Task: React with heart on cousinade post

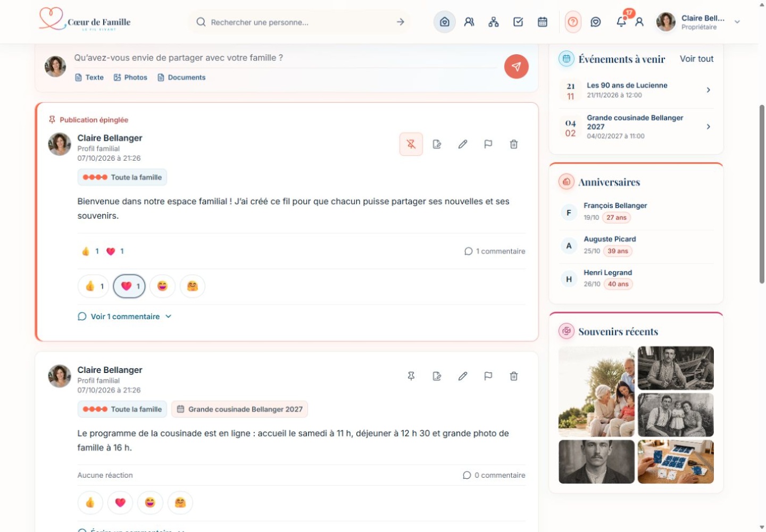Action: tap(120, 502)
